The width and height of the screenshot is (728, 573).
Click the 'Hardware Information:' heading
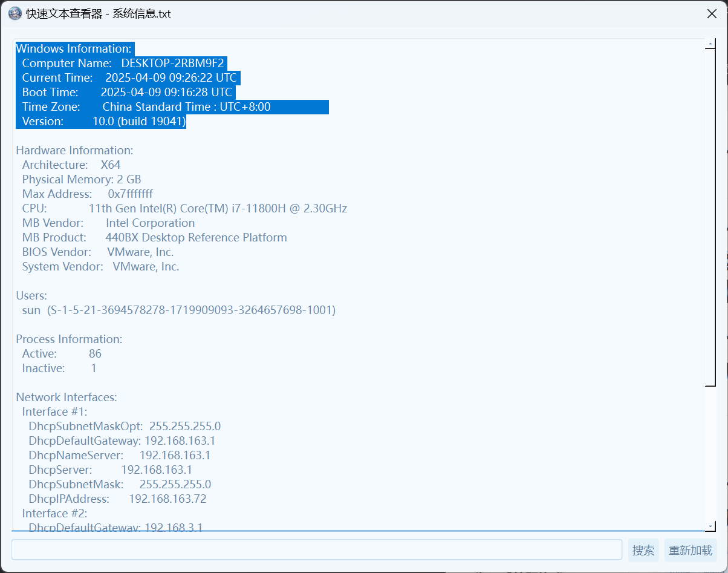[74, 151]
